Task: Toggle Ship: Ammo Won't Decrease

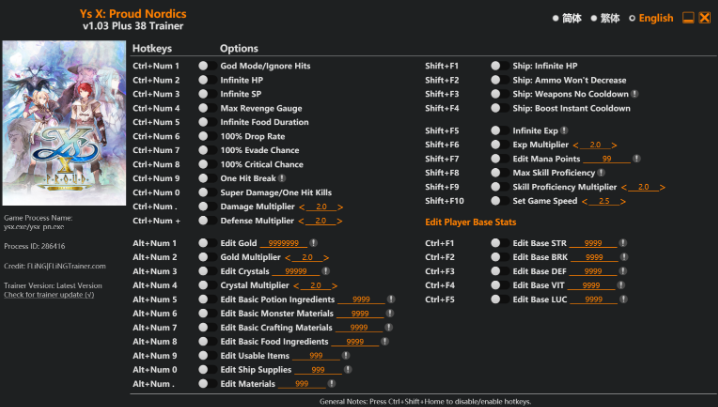Action: pos(500,80)
